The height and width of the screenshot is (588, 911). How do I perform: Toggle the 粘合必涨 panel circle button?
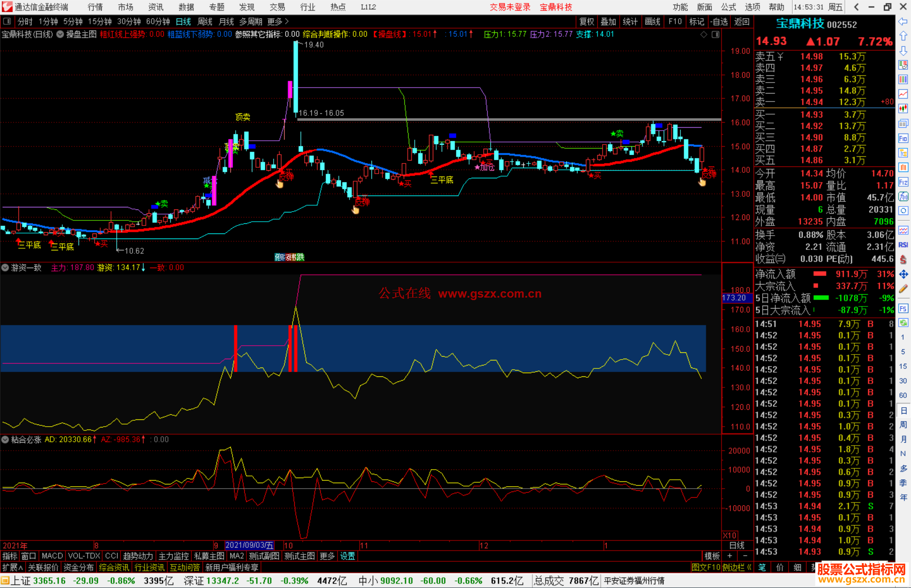[x=5, y=439]
